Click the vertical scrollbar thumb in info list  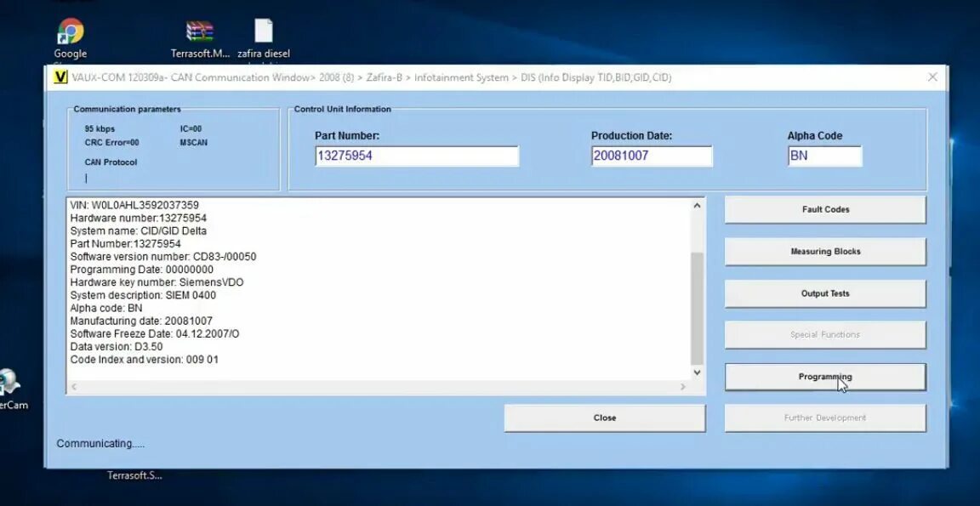tap(697, 309)
